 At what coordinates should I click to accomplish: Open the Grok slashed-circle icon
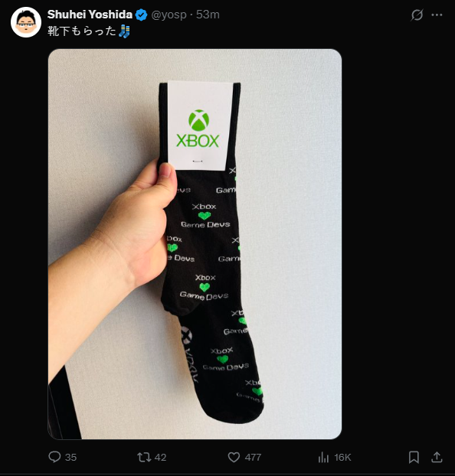pos(417,15)
